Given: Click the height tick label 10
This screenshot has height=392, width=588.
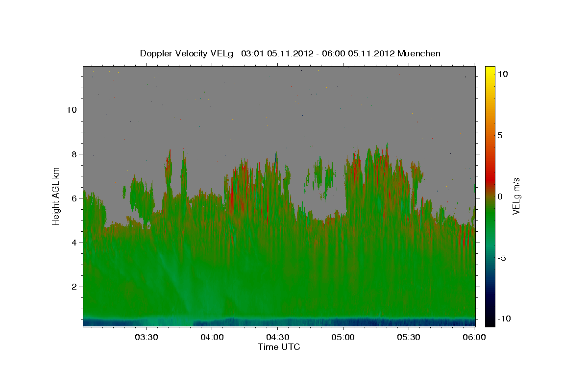Looking at the screenshot, I should tap(73, 110).
